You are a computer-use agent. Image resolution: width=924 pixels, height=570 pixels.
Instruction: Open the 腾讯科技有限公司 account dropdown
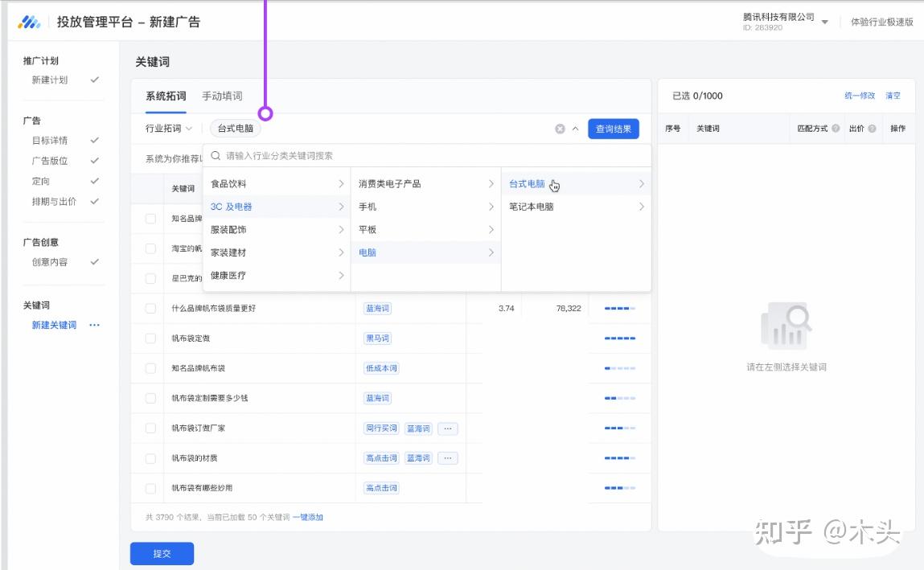coord(824,23)
